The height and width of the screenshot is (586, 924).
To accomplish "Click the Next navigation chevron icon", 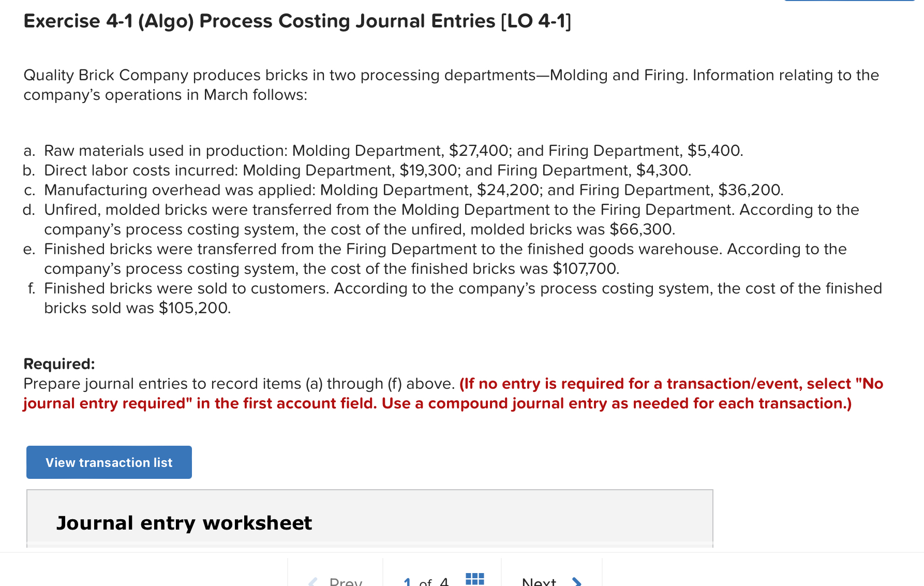I will point(576,581).
